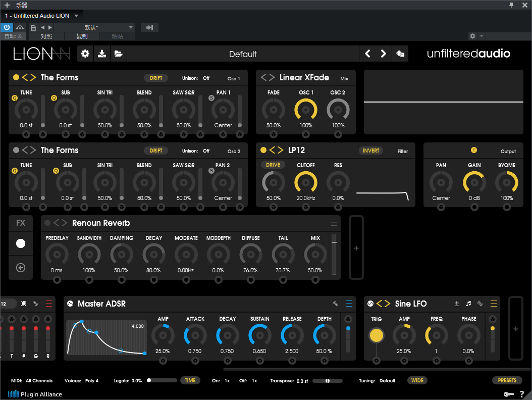Change Osc 2 The Forms oscillator type arrows
The image size is (532, 400).
[29, 150]
